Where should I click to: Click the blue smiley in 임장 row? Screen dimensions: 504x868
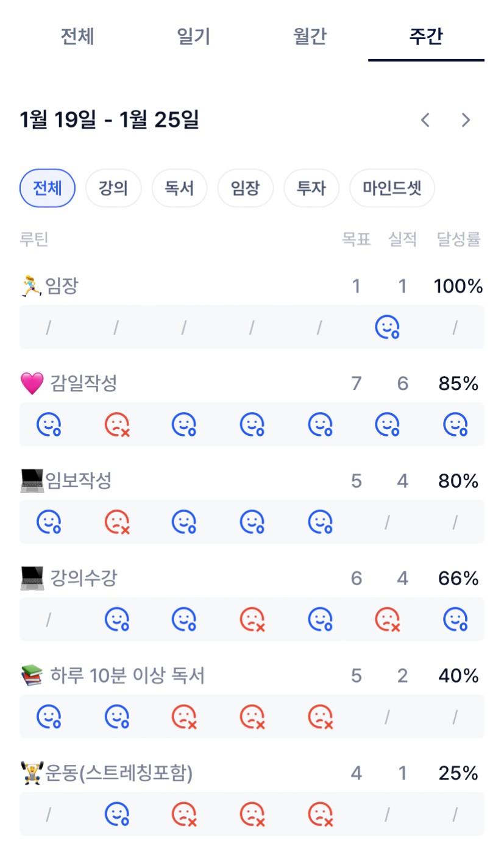(387, 327)
